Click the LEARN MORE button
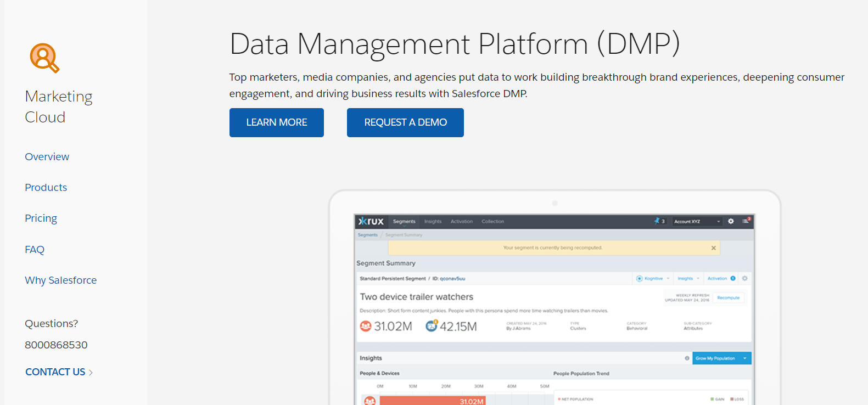The height and width of the screenshot is (405, 868). 277,122
